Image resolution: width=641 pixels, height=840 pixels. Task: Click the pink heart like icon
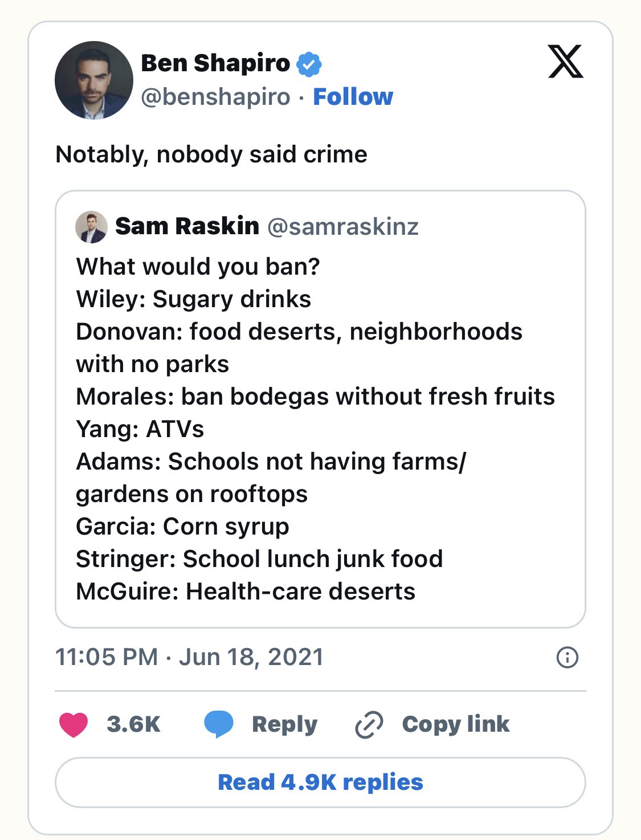74,725
